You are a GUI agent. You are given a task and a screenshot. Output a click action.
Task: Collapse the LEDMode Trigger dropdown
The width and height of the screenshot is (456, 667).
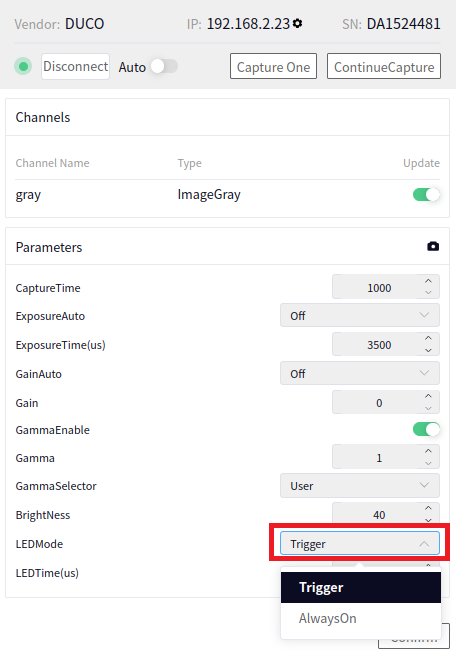(360, 543)
